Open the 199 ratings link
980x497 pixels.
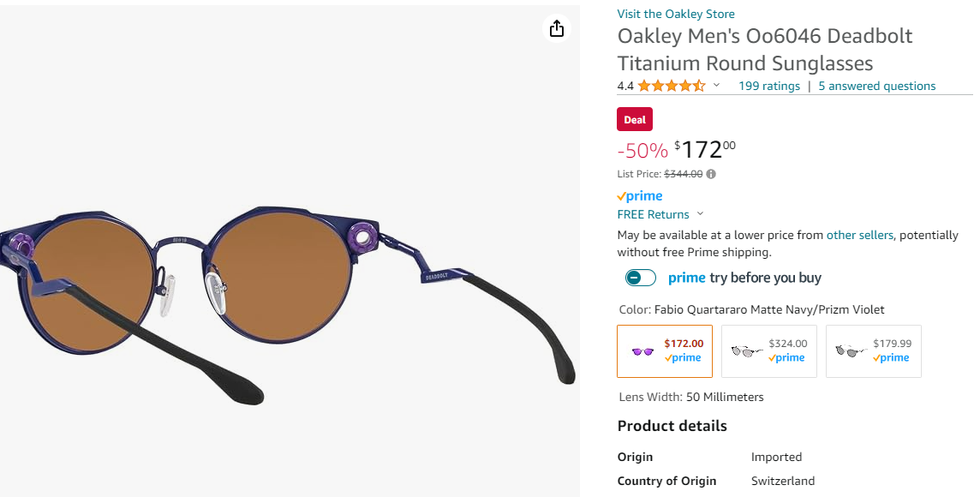(769, 86)
